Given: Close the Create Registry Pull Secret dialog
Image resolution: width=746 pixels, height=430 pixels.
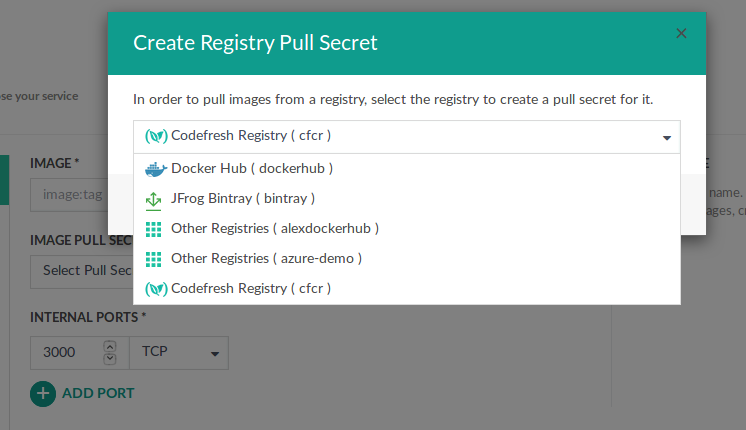Looking at the screenshot, I should coord(681,33).
